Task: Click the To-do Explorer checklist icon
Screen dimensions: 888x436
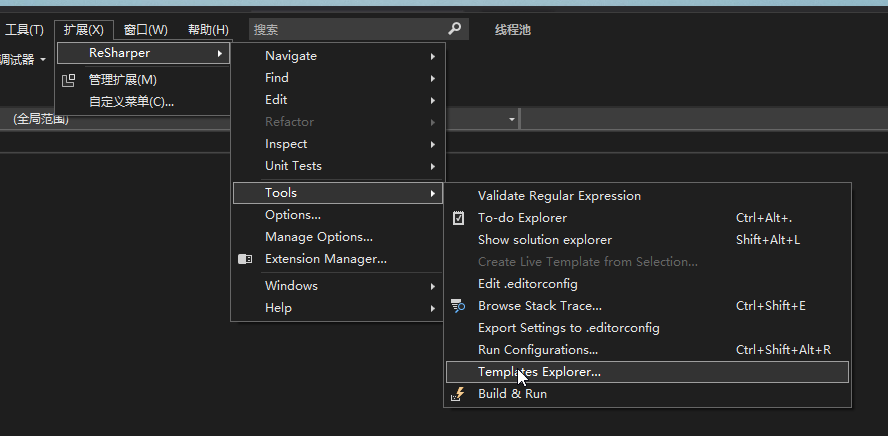Action: point(458,218)
